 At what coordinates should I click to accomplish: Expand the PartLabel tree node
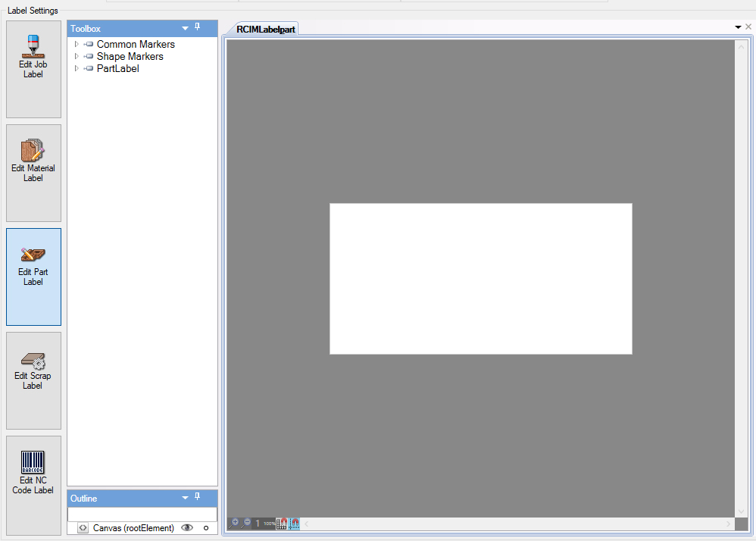[77, 69]
